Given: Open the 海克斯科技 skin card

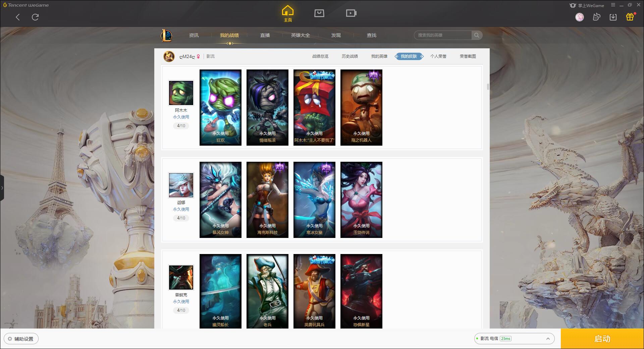Looking at the screenshot, I should [267, 200].
